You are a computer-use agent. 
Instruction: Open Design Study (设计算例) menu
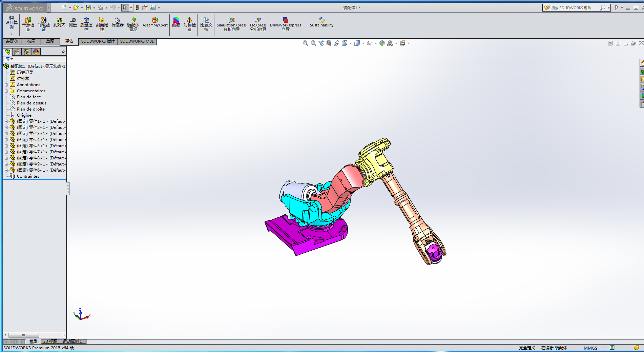tap(12, 24)
